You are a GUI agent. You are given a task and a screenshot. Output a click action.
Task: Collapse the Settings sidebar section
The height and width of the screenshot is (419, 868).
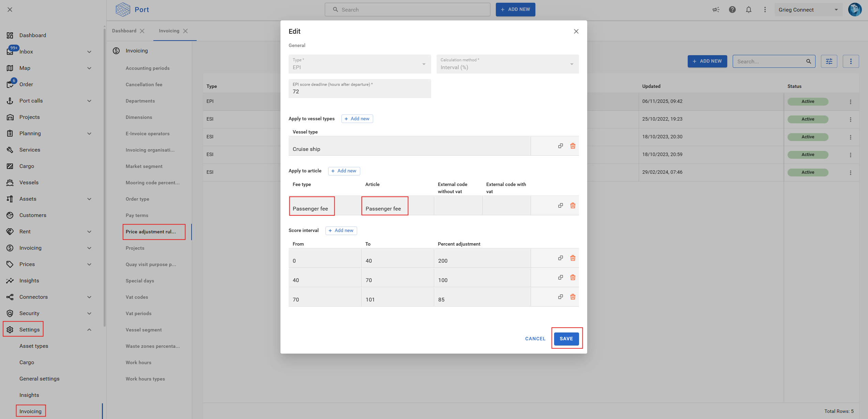point(89,329)
